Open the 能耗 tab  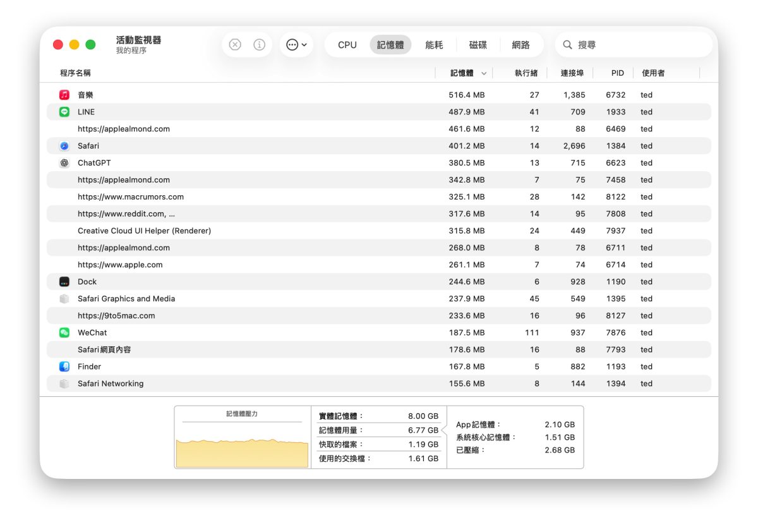coord(434,45)
